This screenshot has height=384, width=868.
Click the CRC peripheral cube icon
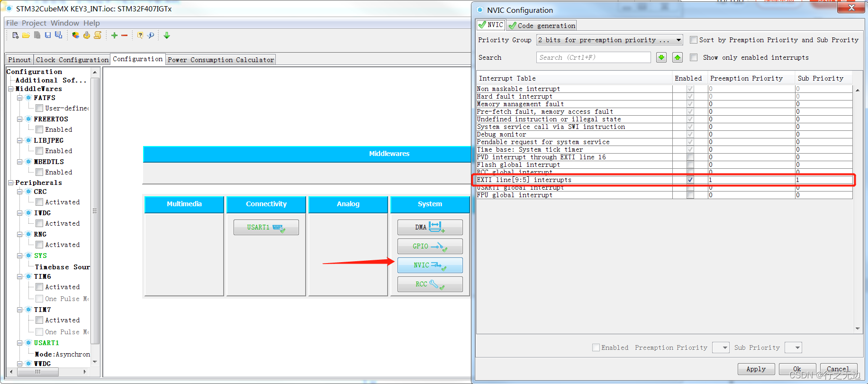[28, 192]
